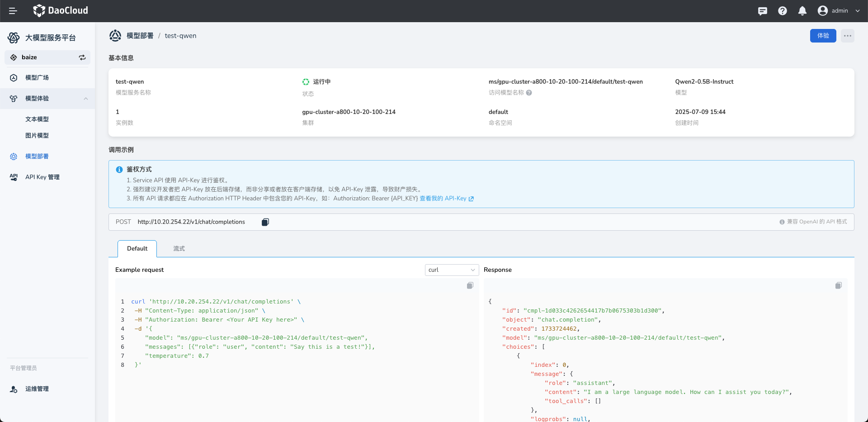The image size is (868, 422).
Task: Copy the Response JSON code
Action: [838, 285]
